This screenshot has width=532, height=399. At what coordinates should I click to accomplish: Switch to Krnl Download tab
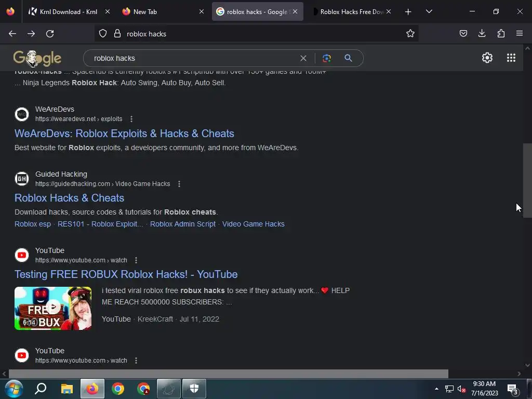click(69, 12)
